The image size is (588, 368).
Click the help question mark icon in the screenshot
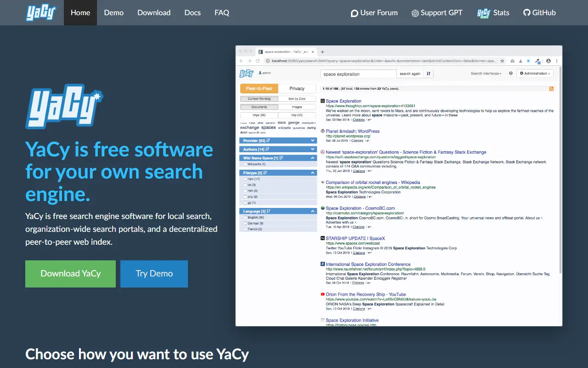(511, 74)
